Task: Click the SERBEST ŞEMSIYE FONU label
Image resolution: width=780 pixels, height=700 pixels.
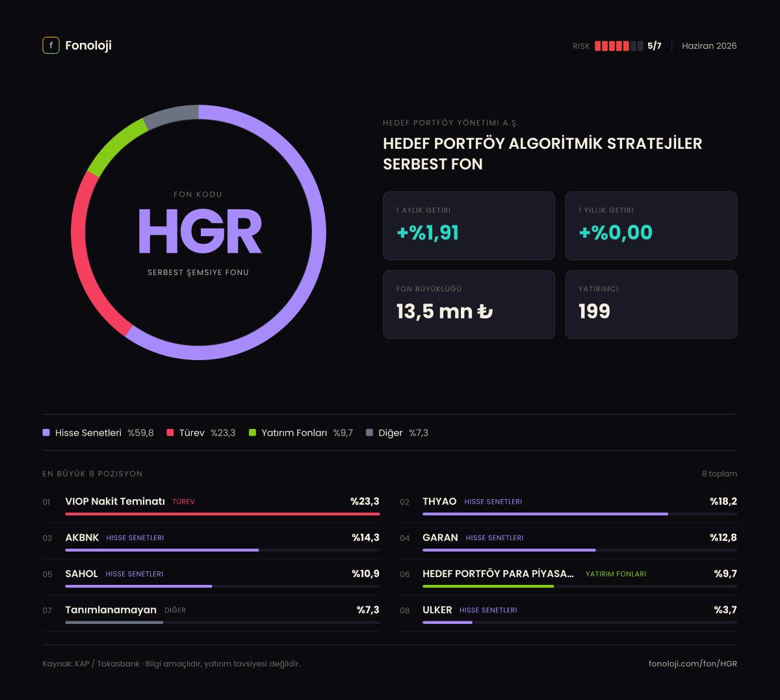Action: (x=198, y=273)
